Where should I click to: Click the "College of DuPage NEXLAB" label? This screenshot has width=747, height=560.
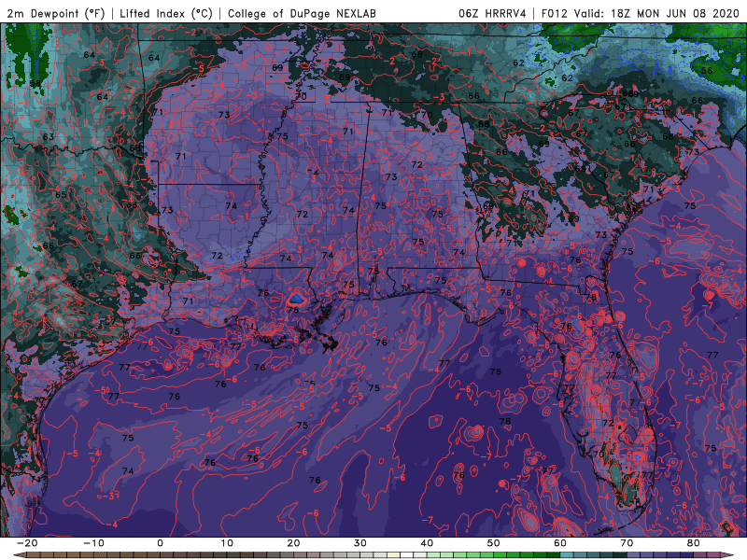(302, 13)
